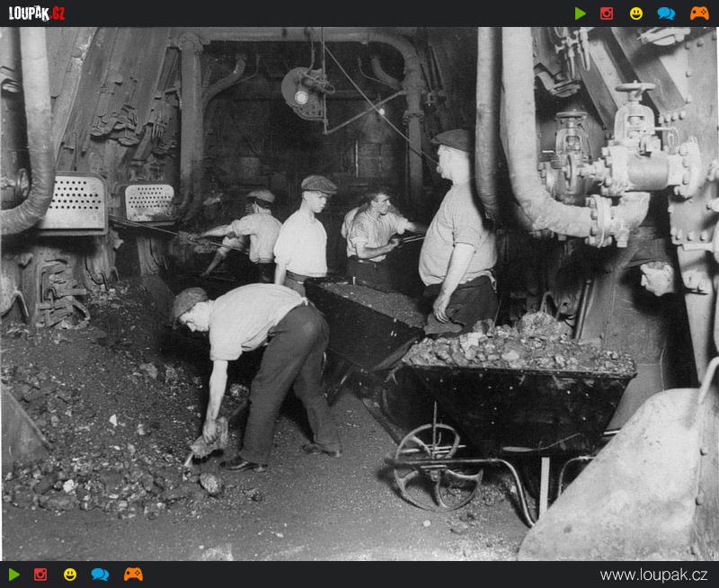Click the yellow smiley icon in bottom bar

70,575
